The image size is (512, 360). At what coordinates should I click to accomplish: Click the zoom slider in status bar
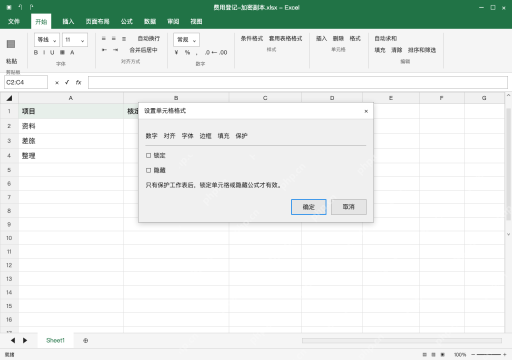point(489,355)
